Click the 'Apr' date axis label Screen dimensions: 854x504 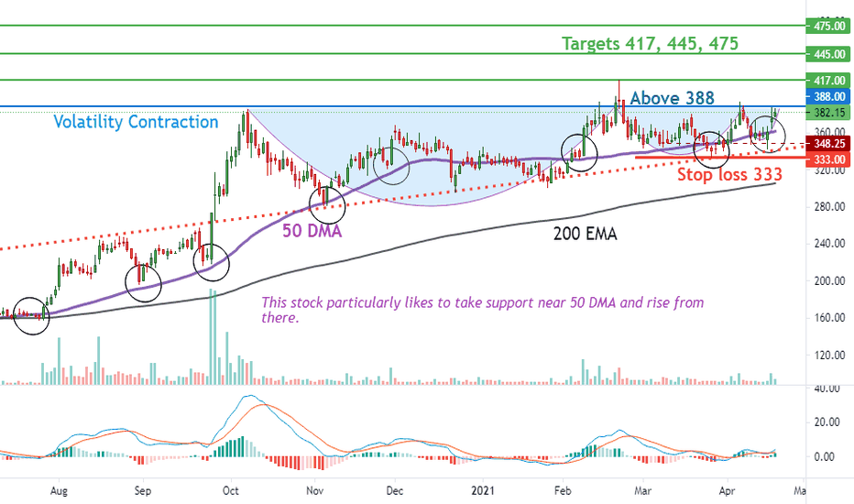[727, 491]
